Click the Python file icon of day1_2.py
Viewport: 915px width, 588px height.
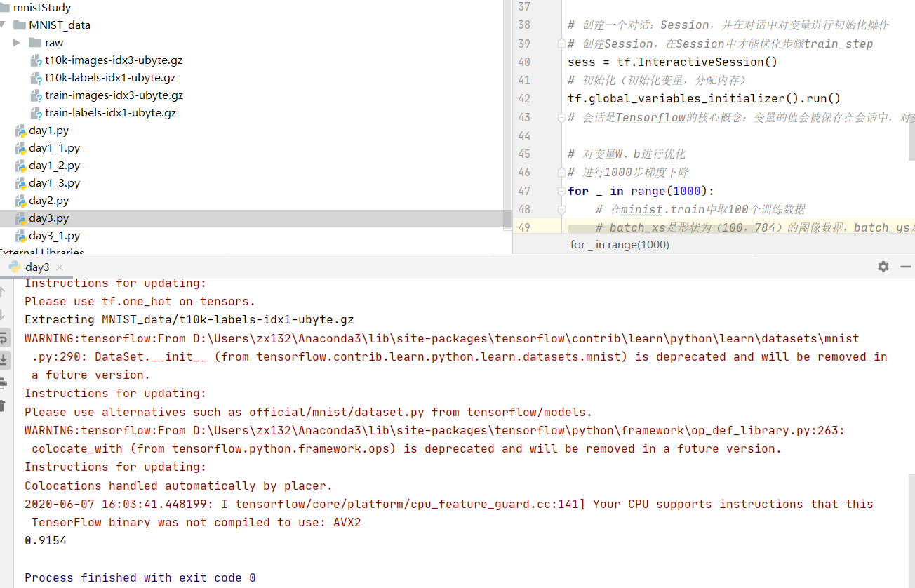tap(21, 166)
